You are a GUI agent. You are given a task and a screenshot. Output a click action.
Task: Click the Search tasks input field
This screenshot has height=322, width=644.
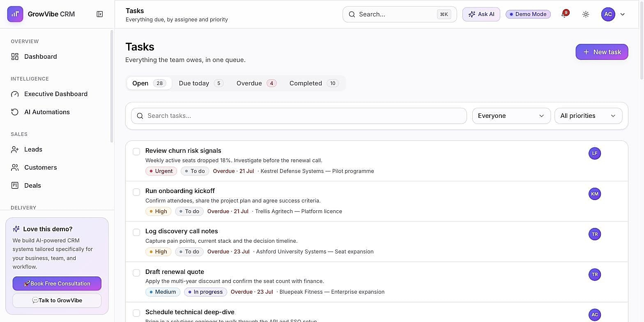tap(299, 116)
